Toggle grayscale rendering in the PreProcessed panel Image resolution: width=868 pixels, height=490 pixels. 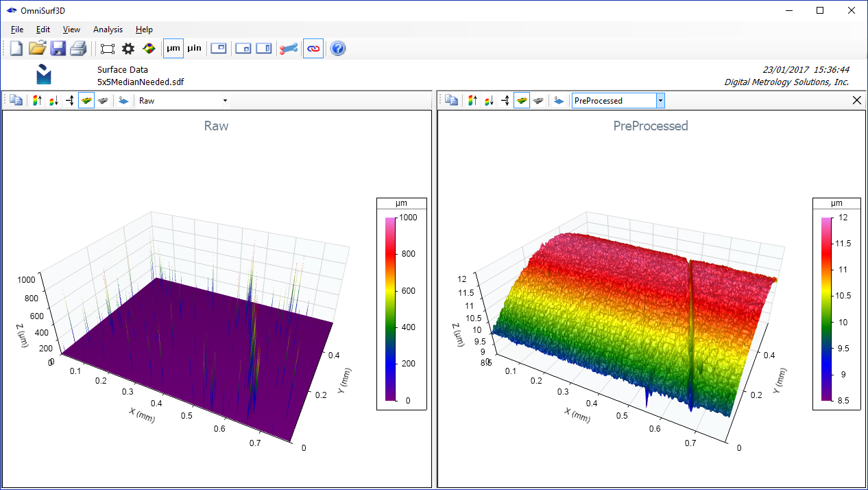(539, 100)
